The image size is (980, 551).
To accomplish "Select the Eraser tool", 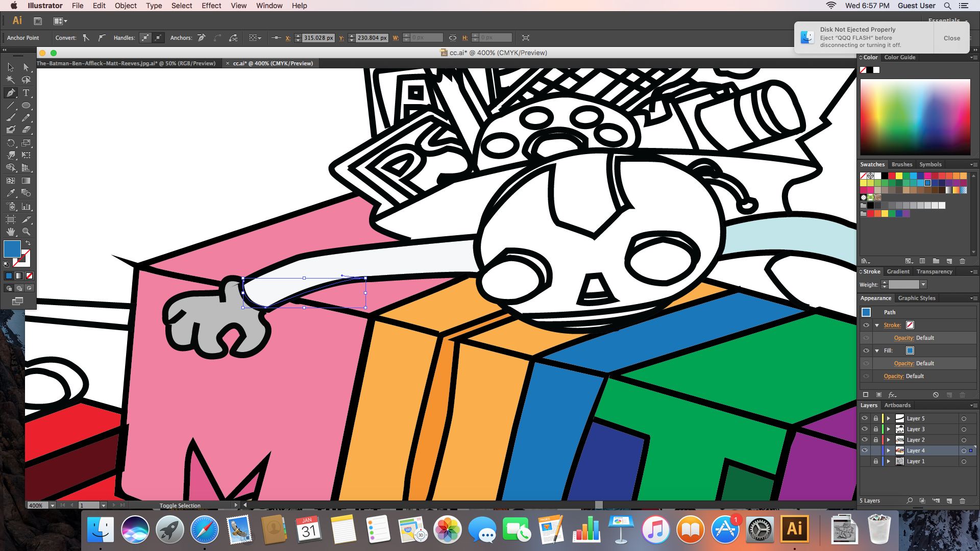I will coord(26,130).
